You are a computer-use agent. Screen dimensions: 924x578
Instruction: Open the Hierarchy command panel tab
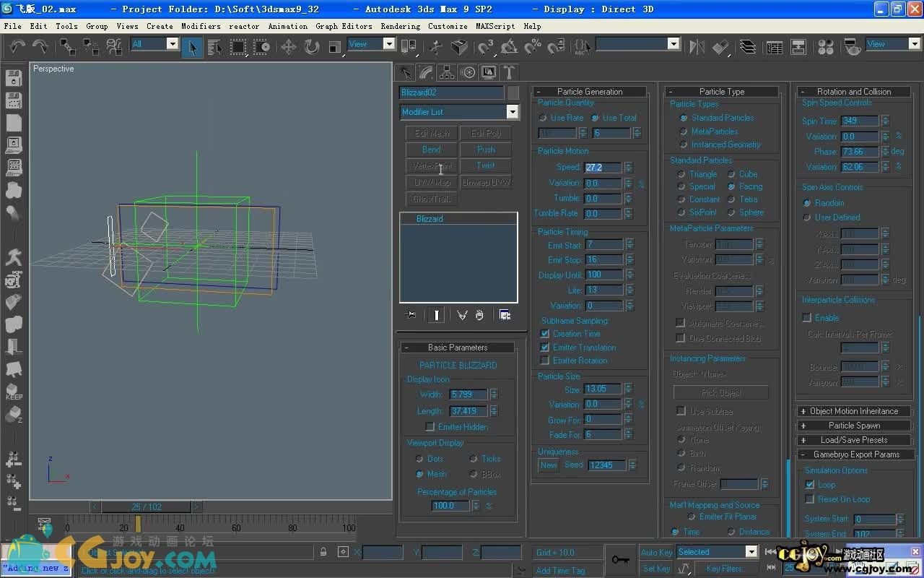[447, 72]
